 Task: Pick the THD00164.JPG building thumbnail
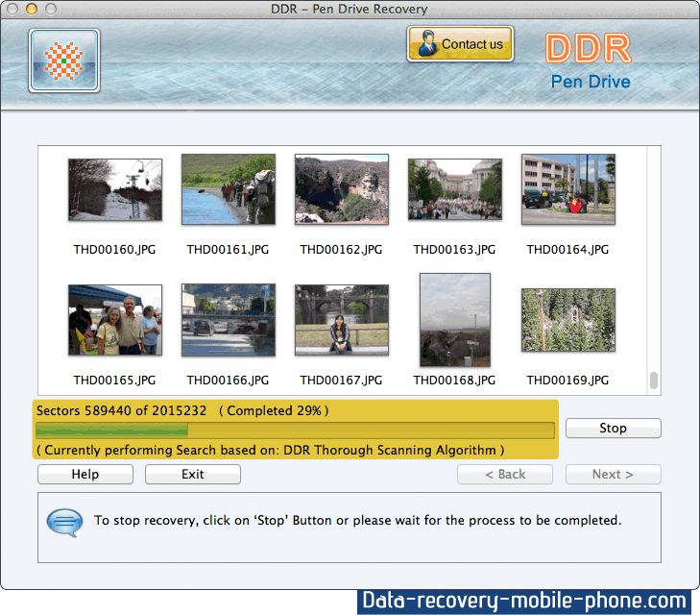click(568, 189)
